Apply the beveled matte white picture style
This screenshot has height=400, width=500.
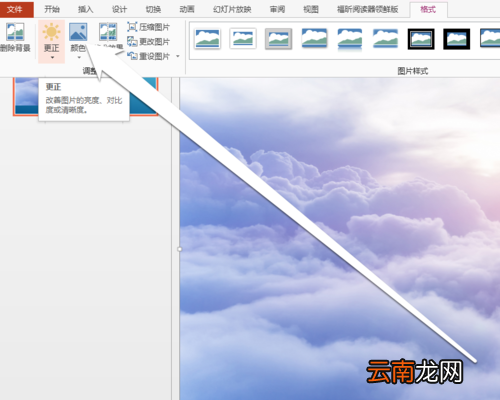[243, 39]
